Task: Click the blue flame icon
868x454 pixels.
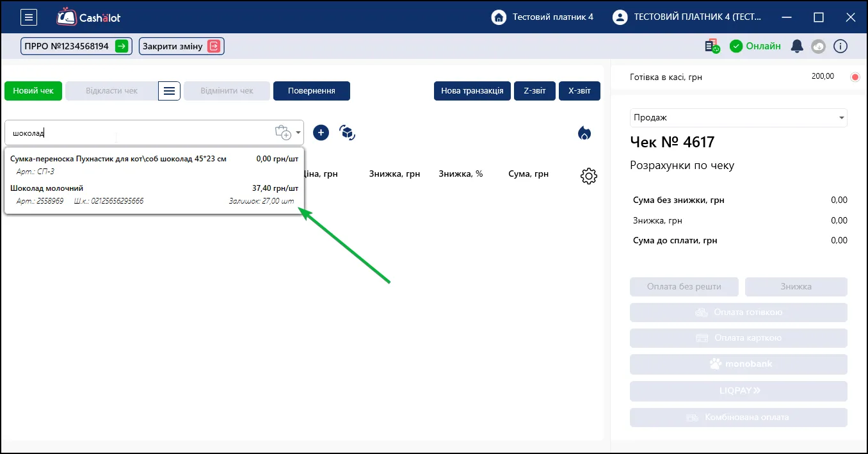Action: click(x=584, y=133)
